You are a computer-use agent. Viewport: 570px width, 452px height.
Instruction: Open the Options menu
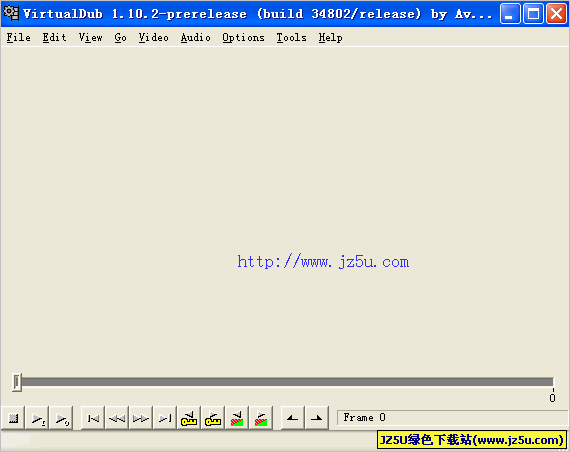[x=244, y=37]
